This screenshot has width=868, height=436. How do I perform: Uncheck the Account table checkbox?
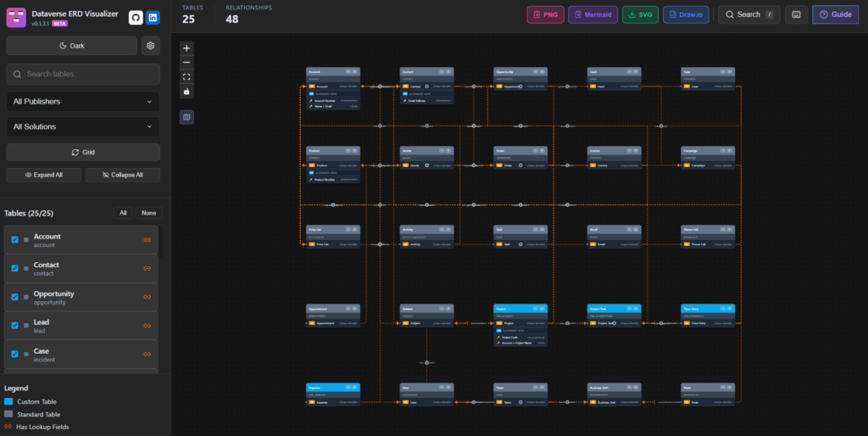pos(14,240)
